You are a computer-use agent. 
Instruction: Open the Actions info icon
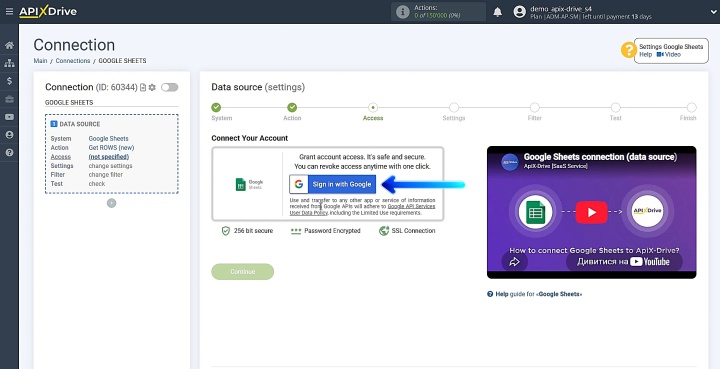pyautogui.click(x=402, y=12)
